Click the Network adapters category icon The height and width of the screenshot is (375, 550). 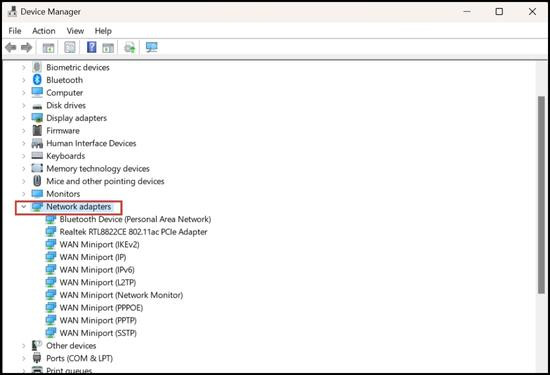pyautogui.click(x=37, y=207)
